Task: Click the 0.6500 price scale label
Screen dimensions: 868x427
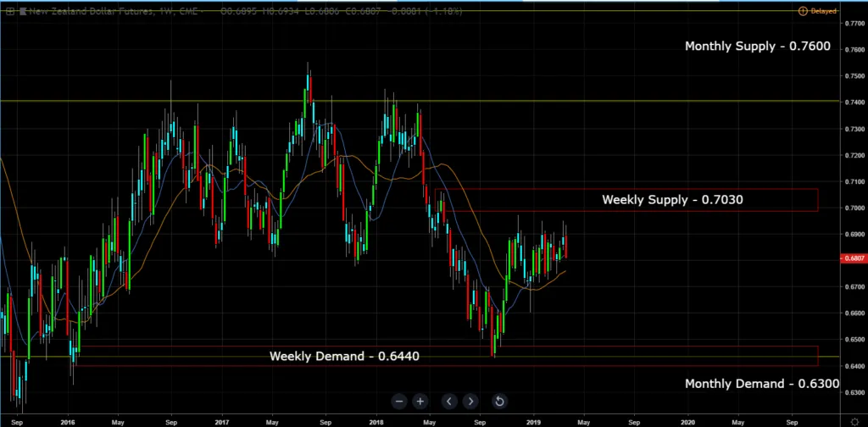Action: pyautogui.click(x=854, y=340)
